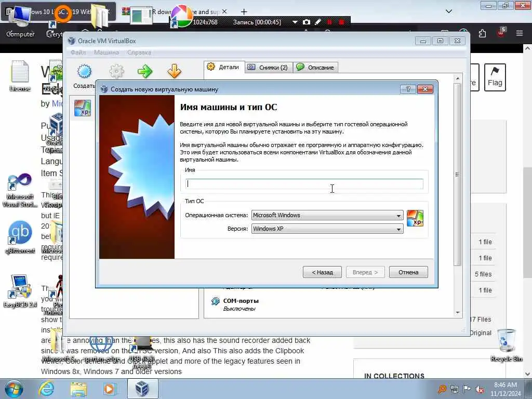The width and height of the screenshot is (532, 399).
Task: Select the Computer desktop icon
Action: tap(20, 22)
